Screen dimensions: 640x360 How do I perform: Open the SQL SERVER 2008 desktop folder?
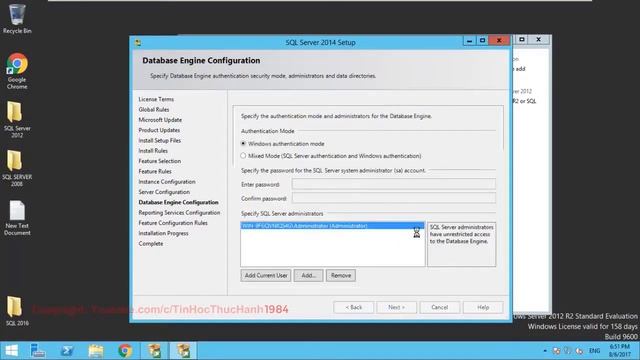point(17,168)
